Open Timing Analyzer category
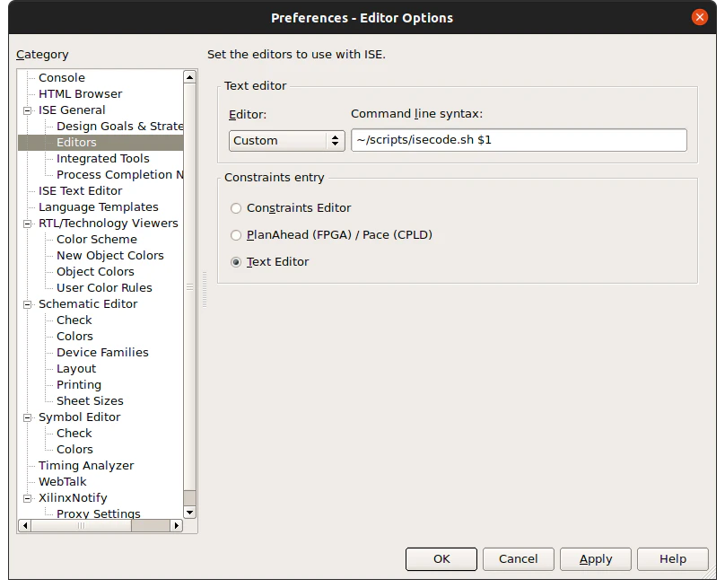725x588 pixels. point(86,466)
